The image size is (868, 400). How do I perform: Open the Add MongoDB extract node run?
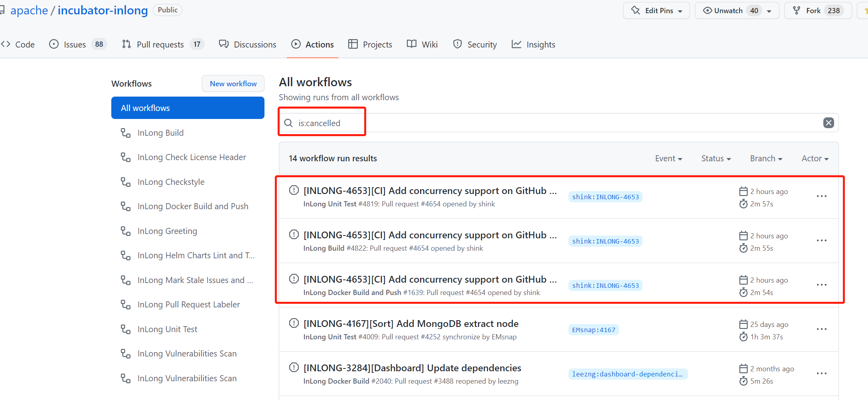click(x=411, y=323)
